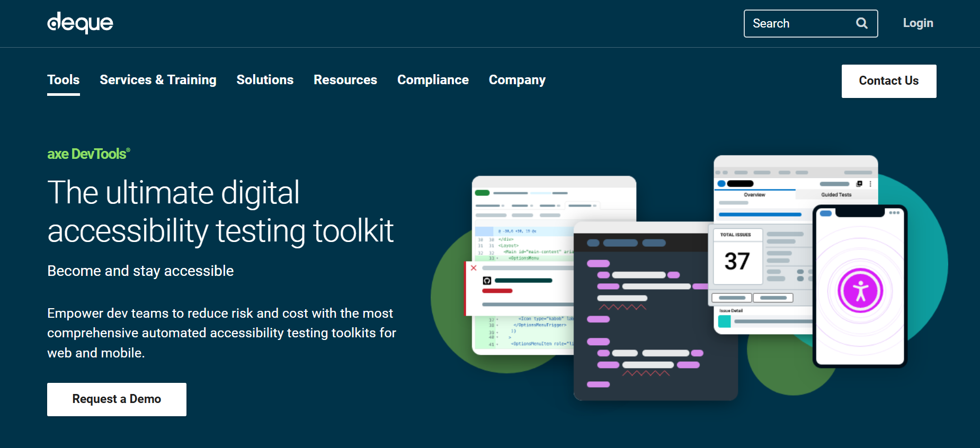Focus the Search input field
Image resolution: width=980 pixels, height=448 pixels.
tap(810, 23)
